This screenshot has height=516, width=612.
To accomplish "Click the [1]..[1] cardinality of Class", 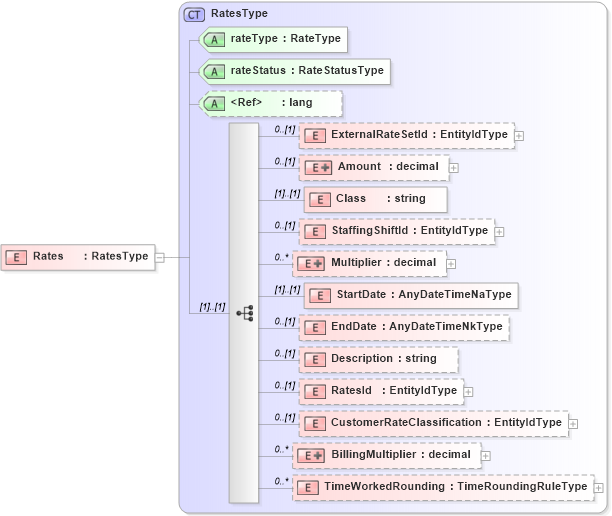I will coord(287,193).
